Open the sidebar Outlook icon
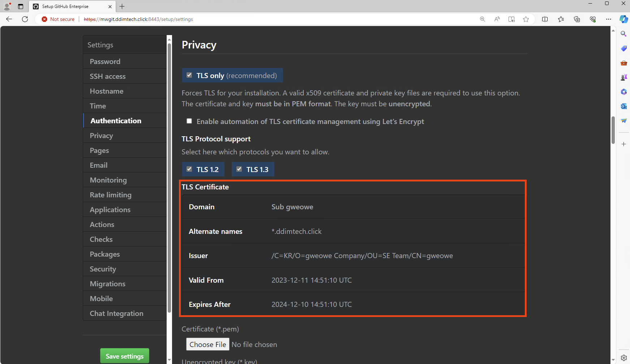The height and width of the screenshot is (364, 630). [623, 106]
